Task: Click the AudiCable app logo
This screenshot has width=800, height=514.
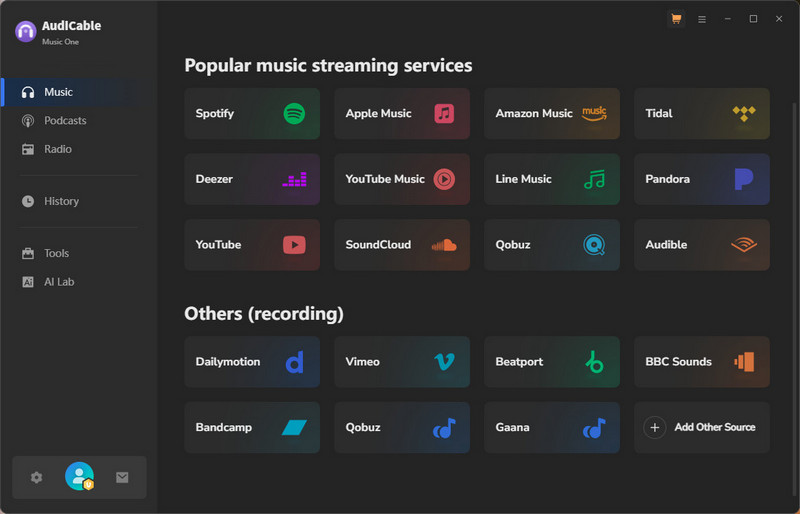Action: [26, 31]
